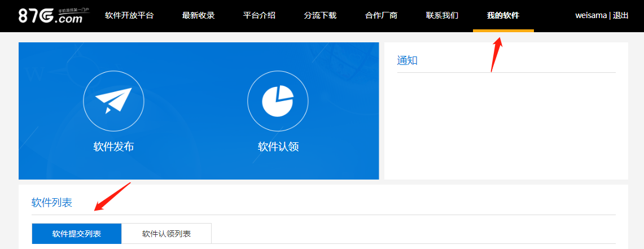Image resolution: width=644 pixels, height=249 pixels.
Task: Open the weisama user profile link
Action: [591, 16]
